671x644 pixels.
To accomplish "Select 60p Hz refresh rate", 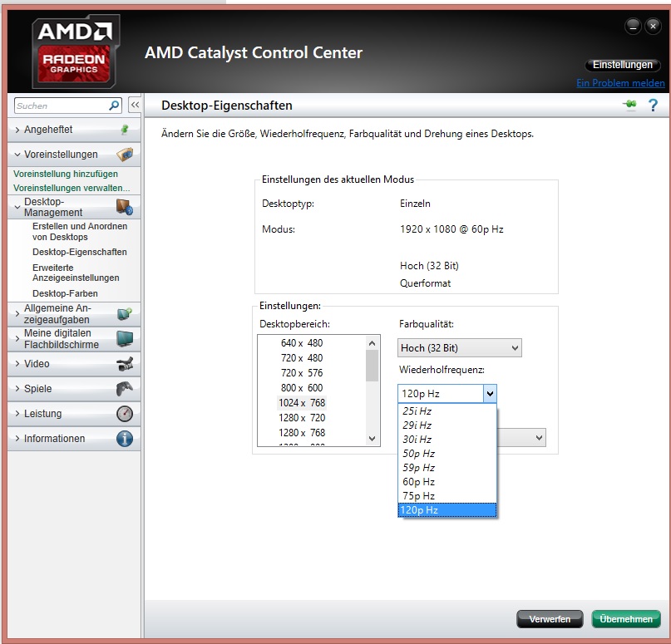I will coord(447,481).
